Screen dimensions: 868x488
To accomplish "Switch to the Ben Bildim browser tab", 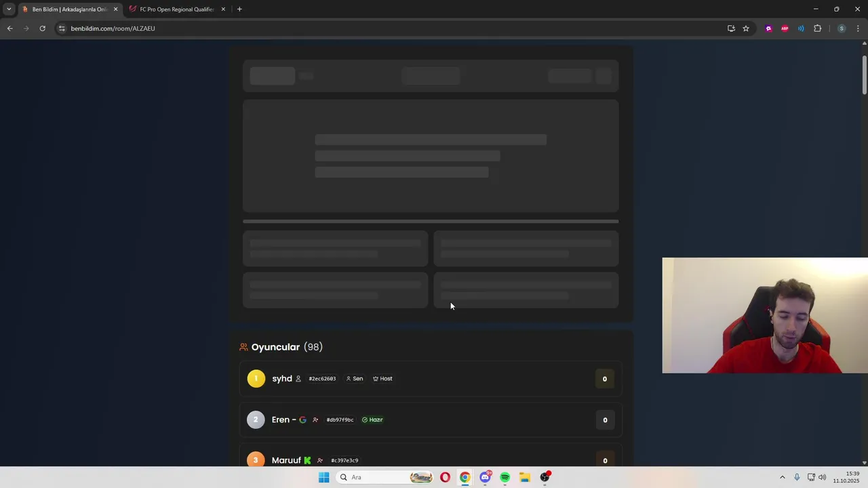I will (69, 9).
